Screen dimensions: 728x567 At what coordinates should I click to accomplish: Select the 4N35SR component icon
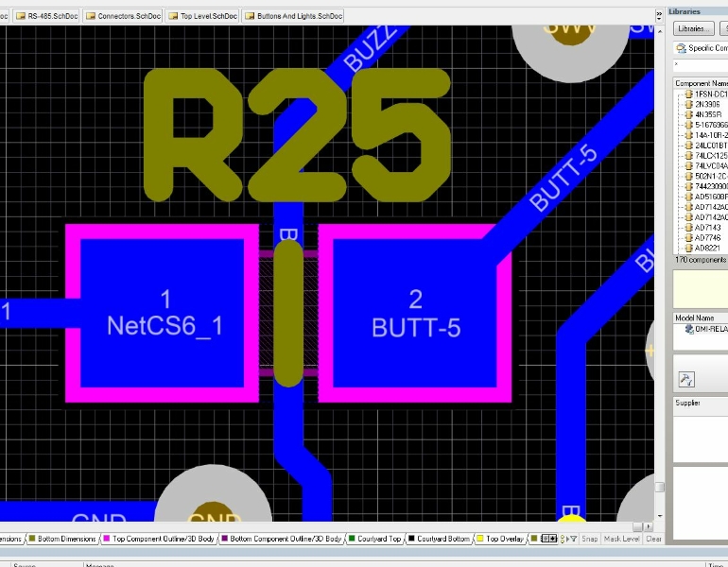(x=687, y=114)
